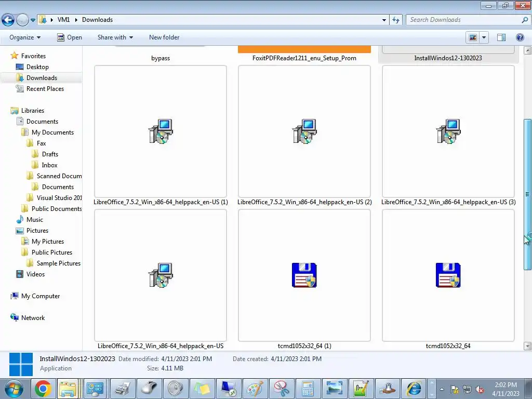Click the Windows Explorer taskbar icon
Viewport: 532px width, 399px height.
pos(68,389)
